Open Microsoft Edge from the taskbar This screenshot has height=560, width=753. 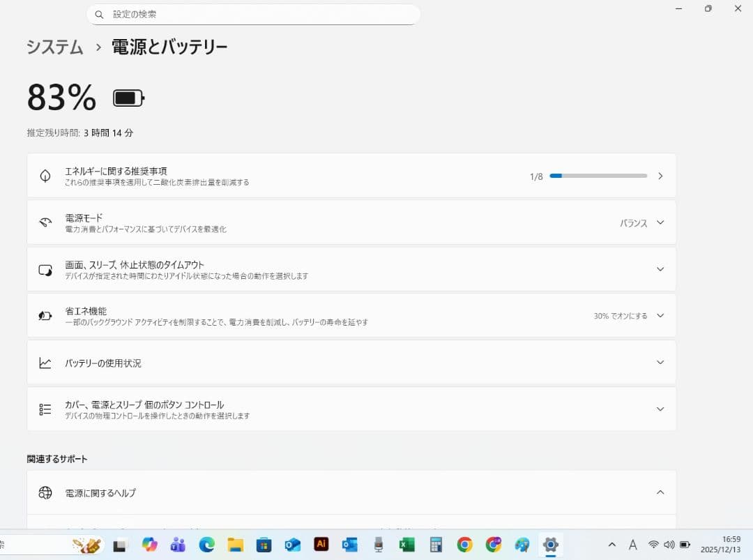[206, 545]
